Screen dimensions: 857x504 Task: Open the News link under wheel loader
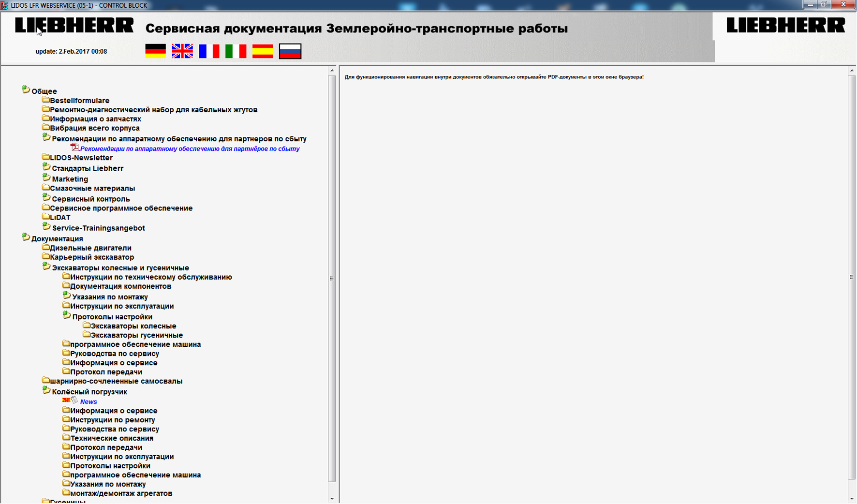[89, 402]
